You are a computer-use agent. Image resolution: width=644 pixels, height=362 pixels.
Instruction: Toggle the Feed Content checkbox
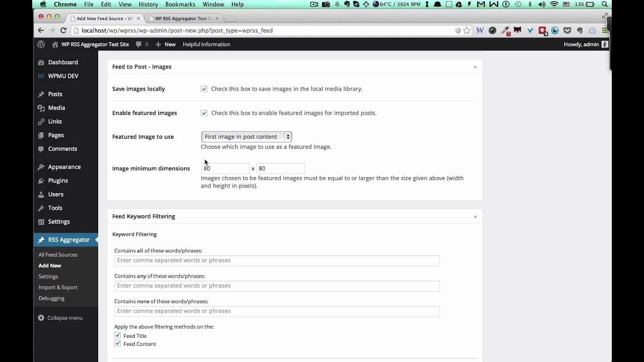pyautogui.click(x=117, y=343)
